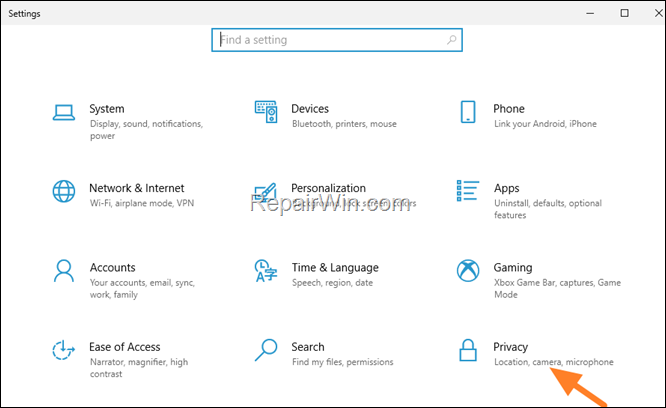The image size is (666, 408).
Task: Open the Phone icon
Action: point(468,112)
